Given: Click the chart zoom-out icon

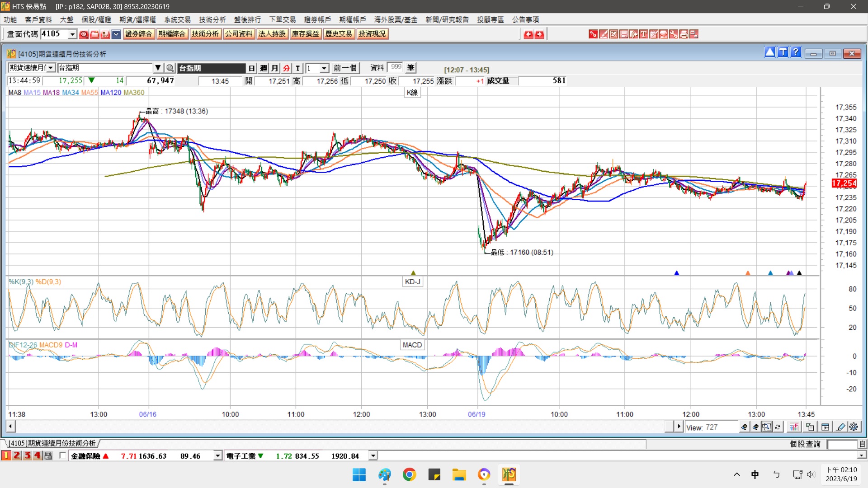Looking at the screenshot, I should coord(755,427).
